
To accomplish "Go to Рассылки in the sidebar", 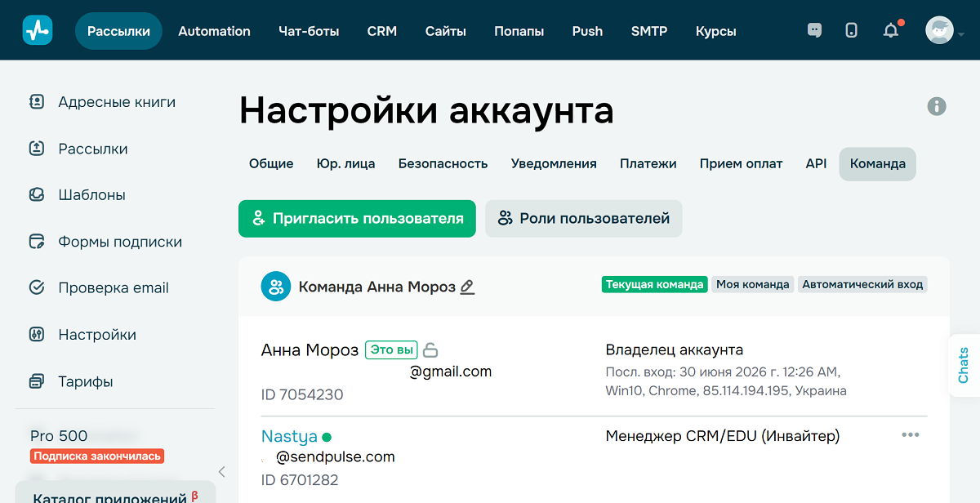I will (x=93, y=149).
